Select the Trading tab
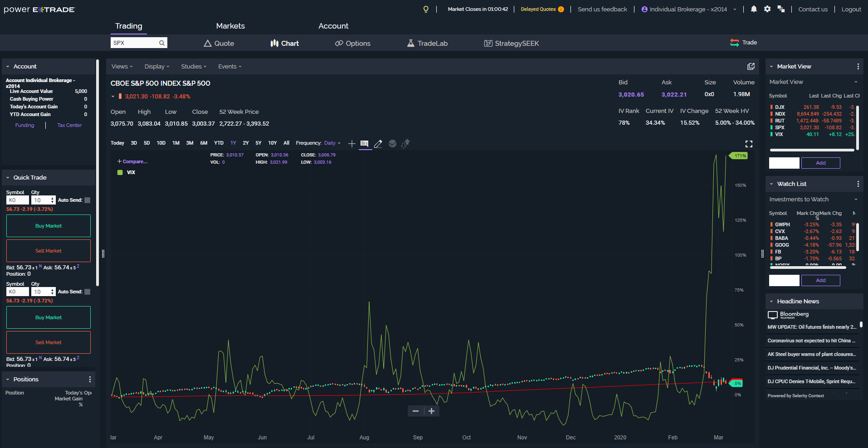The image size is (868, 448). (x=129, y=26)
